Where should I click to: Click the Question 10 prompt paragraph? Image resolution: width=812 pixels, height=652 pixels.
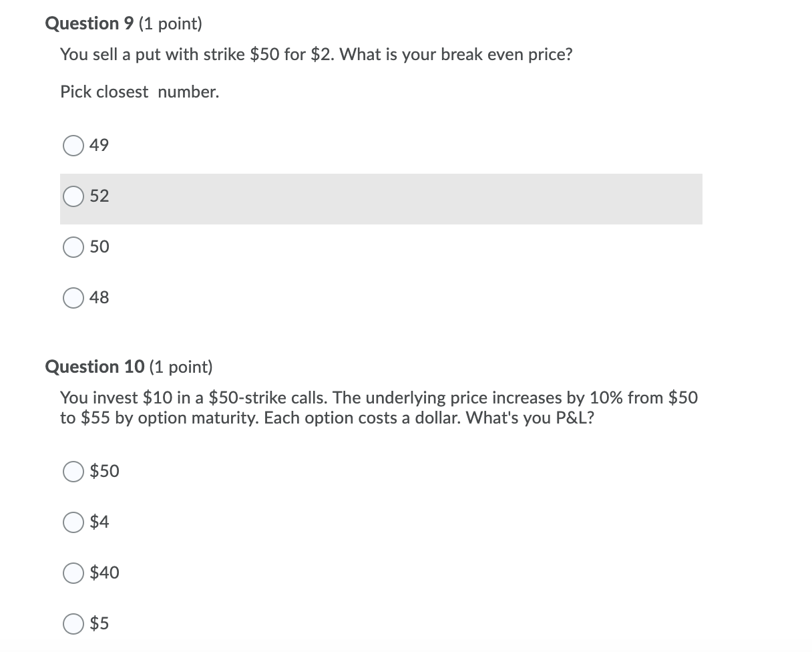[x=378, y=407]
